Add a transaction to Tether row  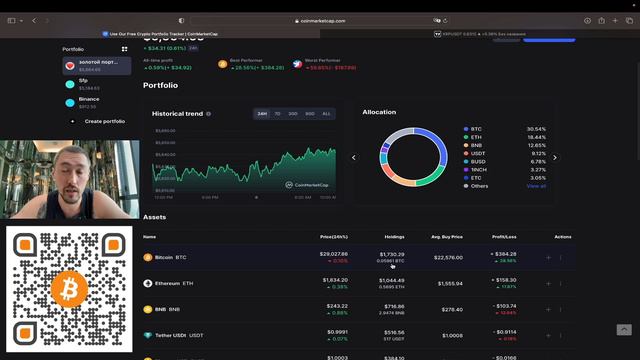coord(548,336)
